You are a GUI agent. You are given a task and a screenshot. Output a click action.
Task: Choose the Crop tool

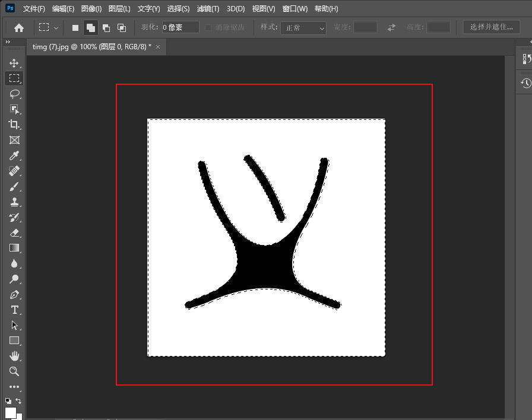coord(14,125)
